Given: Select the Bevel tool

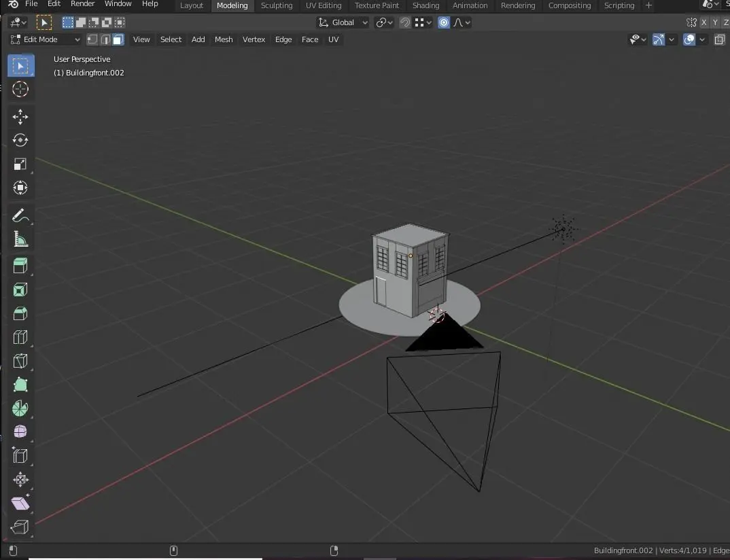Looking at the screenshot, I should point(20,313).
